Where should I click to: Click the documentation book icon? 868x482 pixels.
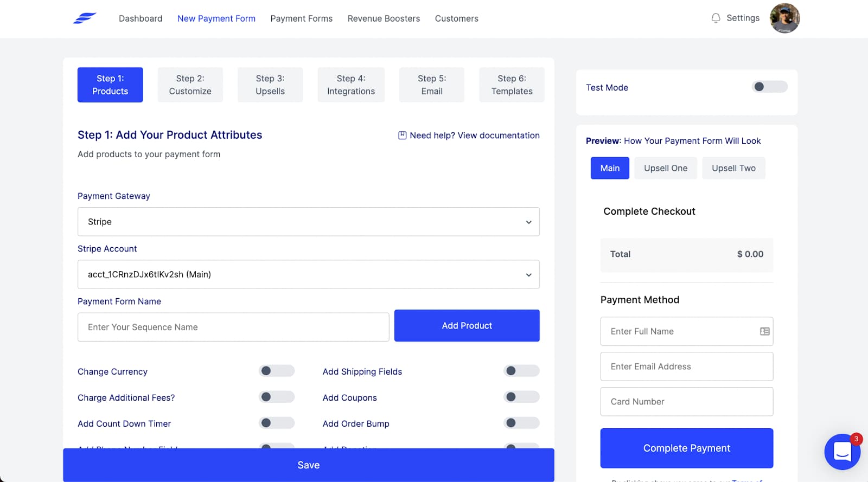pos(402,136)
